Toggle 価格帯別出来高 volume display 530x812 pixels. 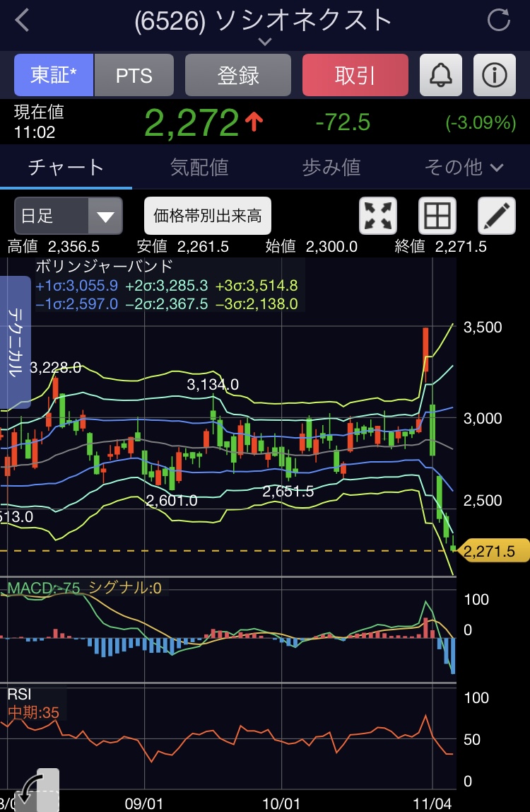click(208, 216)
